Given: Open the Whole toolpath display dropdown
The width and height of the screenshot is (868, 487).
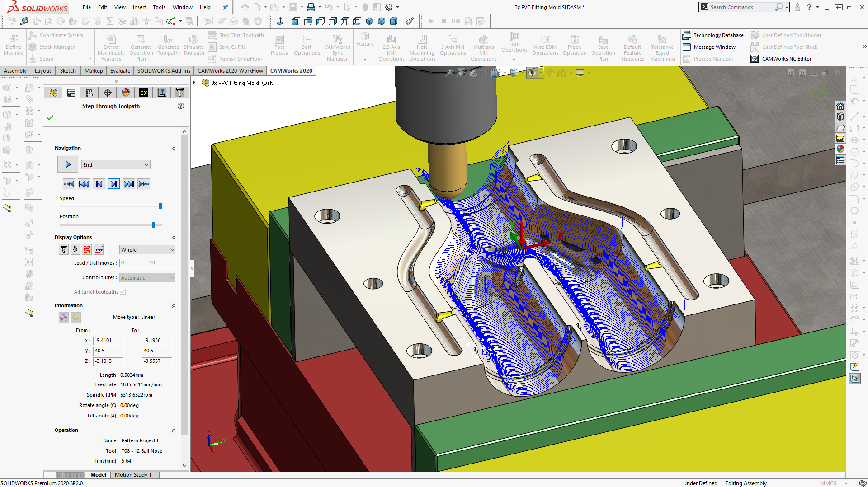Looking at the screenshot, I should click(146, 249).
